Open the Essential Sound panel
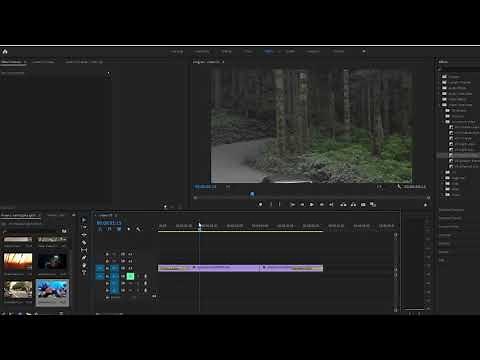The height and width of the screenshot is (360, 480). (450, 218)
